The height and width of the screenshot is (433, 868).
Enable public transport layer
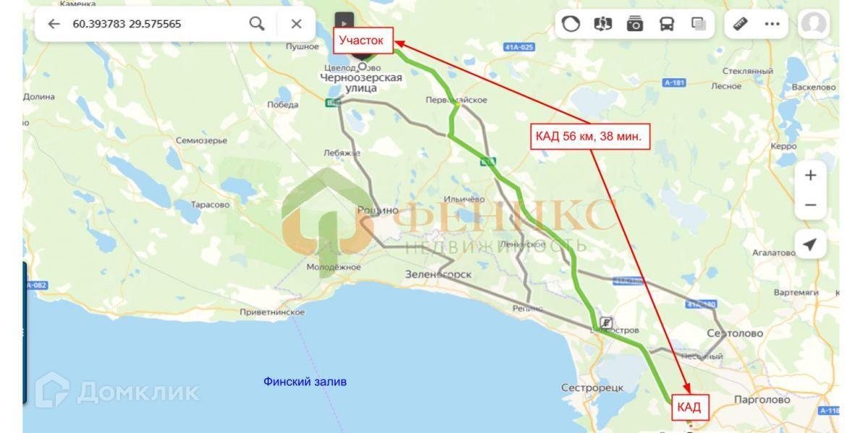[667, 24]
